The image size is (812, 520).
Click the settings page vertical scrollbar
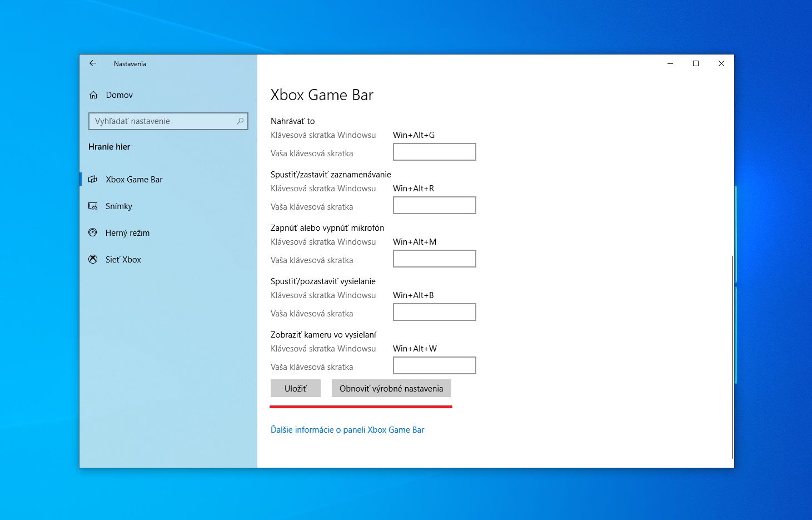(x=733, y=356)
